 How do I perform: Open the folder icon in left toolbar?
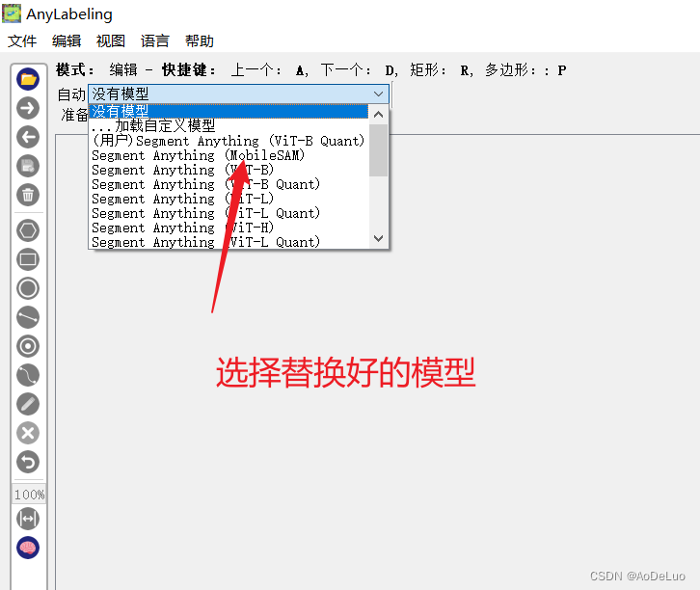click(28, 79)
